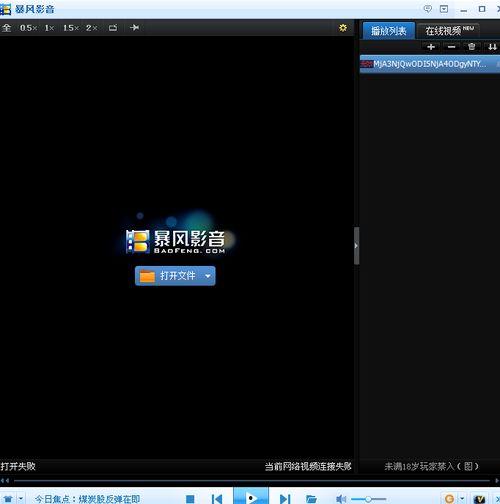The image size is (500, 504).
Task: Stop playback with the square stop button
Action: coord(190,499)
